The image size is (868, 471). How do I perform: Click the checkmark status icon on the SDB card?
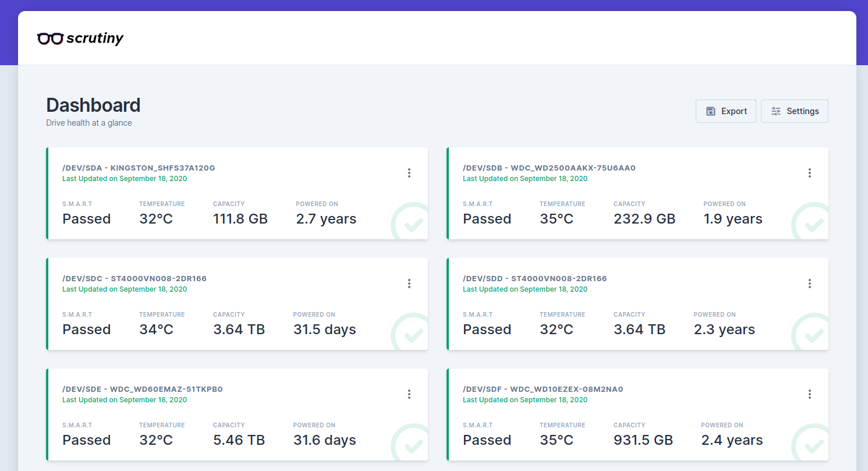(810, 221)
